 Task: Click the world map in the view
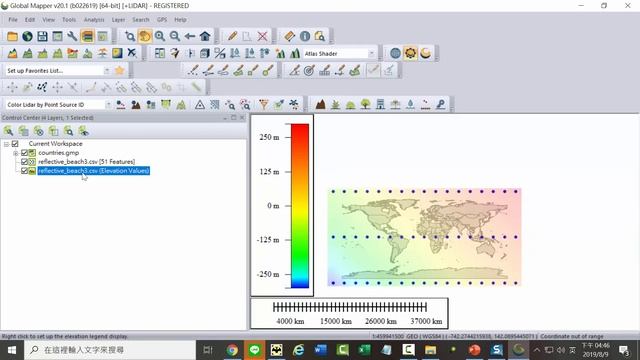click(424, 237)
